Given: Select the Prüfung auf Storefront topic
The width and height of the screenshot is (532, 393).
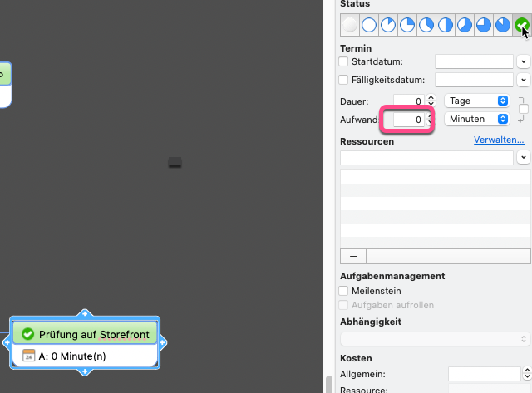Looking at the screenshot, I should click(93, 334).
